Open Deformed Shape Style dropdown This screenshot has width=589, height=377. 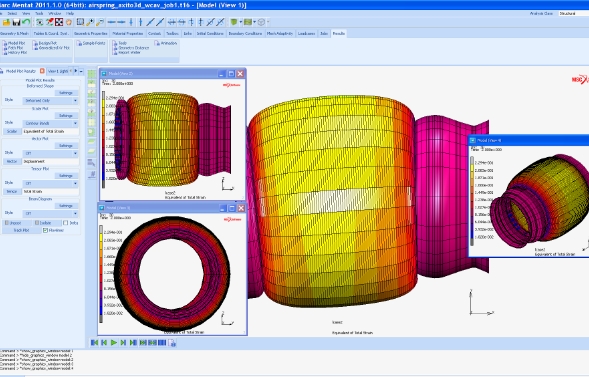click(x=50, y=101)
